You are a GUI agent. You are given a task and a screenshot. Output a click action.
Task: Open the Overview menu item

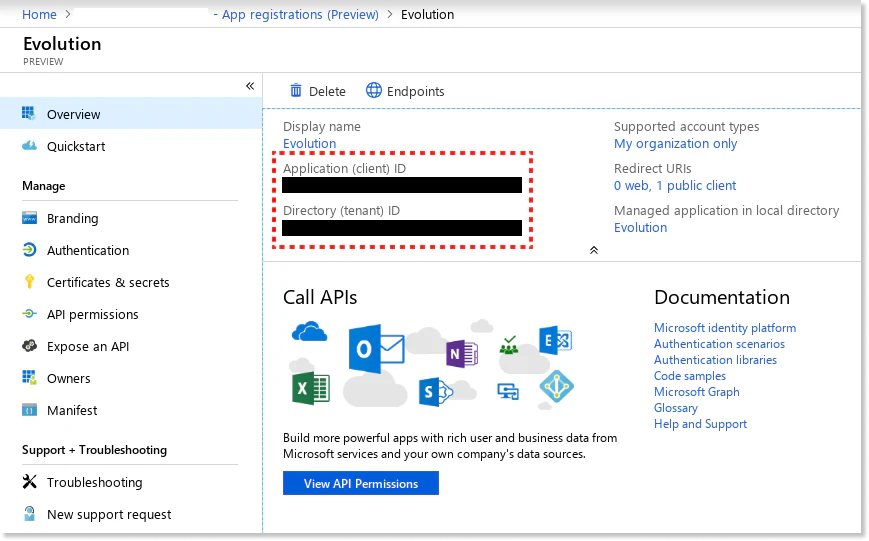point(131,114)
